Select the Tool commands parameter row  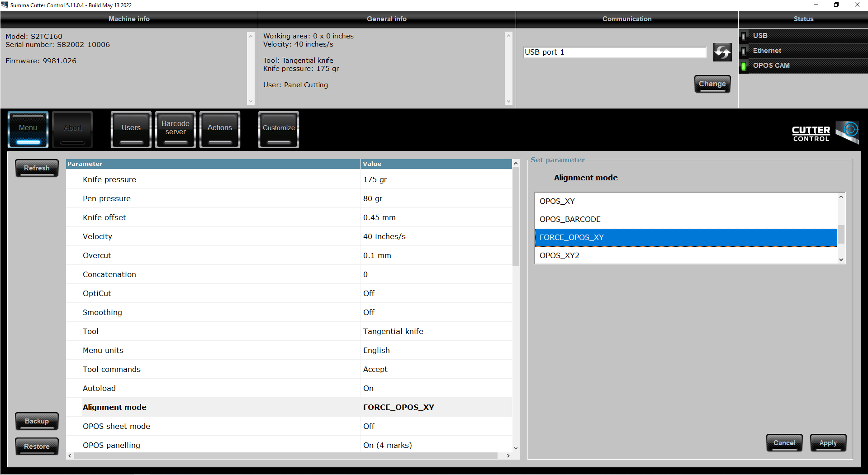[x=289, y=369]
